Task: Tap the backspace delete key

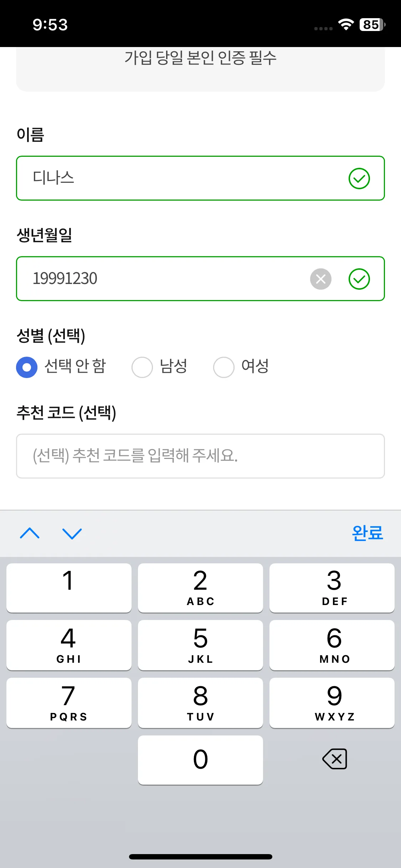Action: tap(334, 759)
